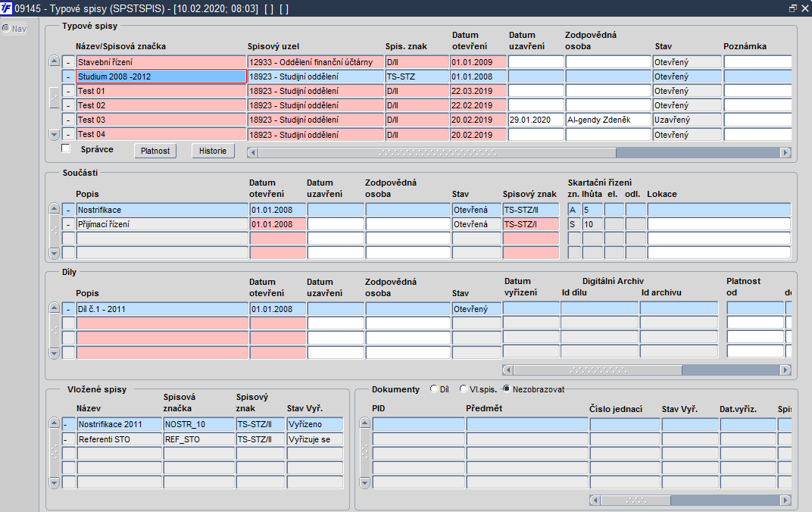Click the application icon in title bar

[6, 8]
